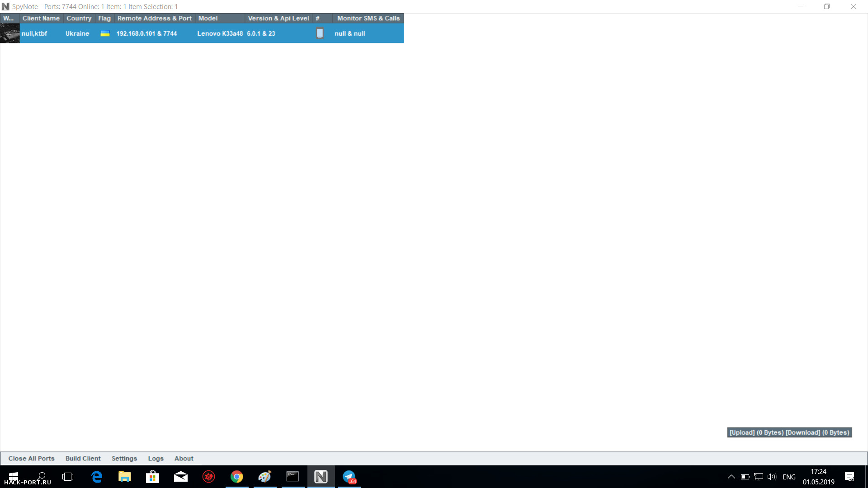The width and height of the screenshot is (868, 488).
Task: Open the About menu
Action: 184,458
